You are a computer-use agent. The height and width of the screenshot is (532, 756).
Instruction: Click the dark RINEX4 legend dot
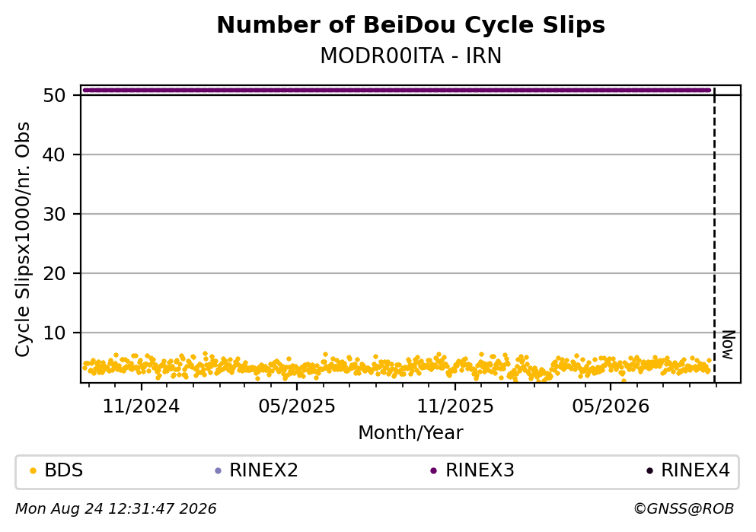pos(649,471)
